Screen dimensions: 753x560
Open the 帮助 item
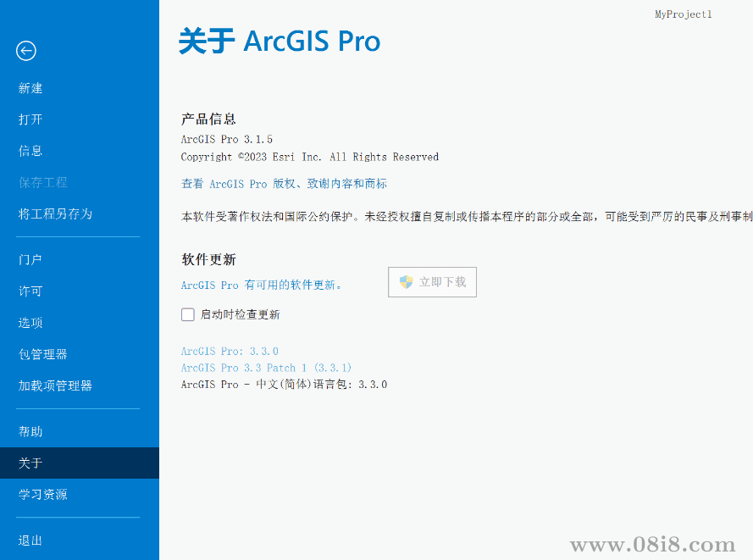click(30, 431)
